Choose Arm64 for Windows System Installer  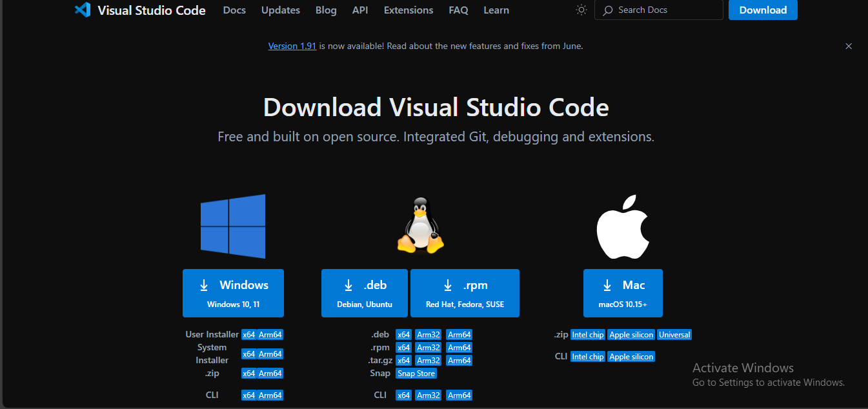coord(270,354)
